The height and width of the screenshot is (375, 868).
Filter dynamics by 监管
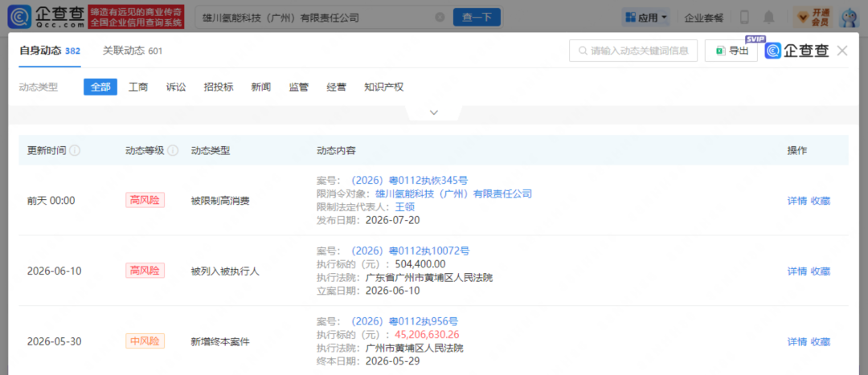click(x=299, y=87)
